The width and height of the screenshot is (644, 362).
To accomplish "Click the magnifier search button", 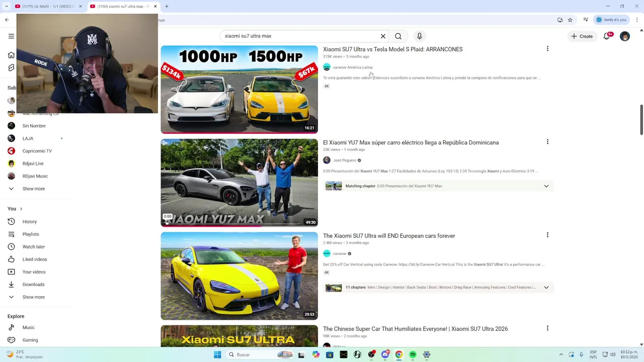I will click(x=398, y=36).
